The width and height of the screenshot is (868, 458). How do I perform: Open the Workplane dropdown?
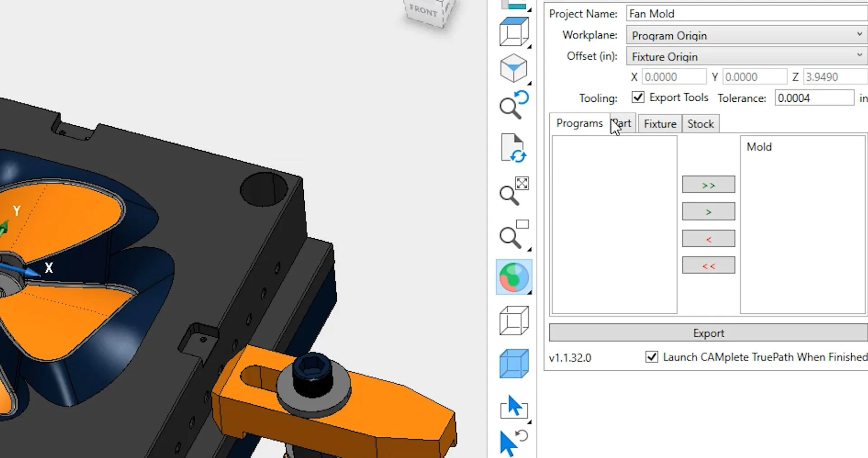746,35
